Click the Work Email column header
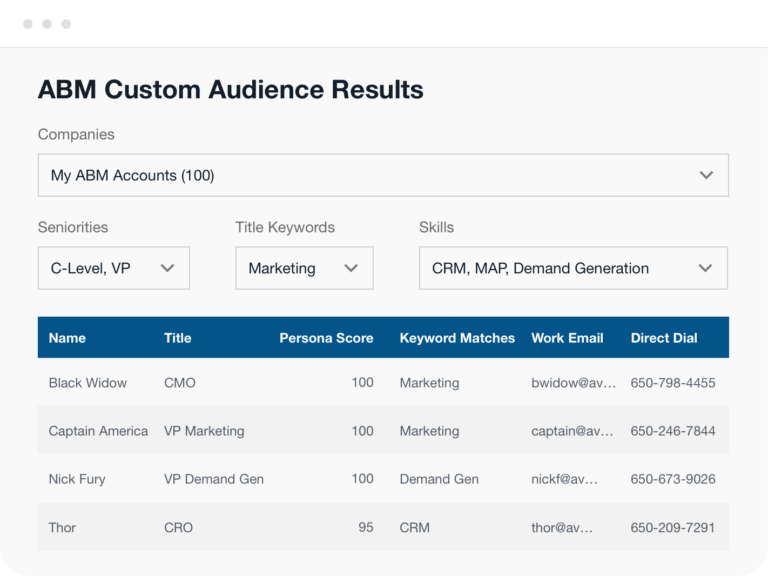The height and width of the screenshot is (576, 768). [x=567, y=338]
